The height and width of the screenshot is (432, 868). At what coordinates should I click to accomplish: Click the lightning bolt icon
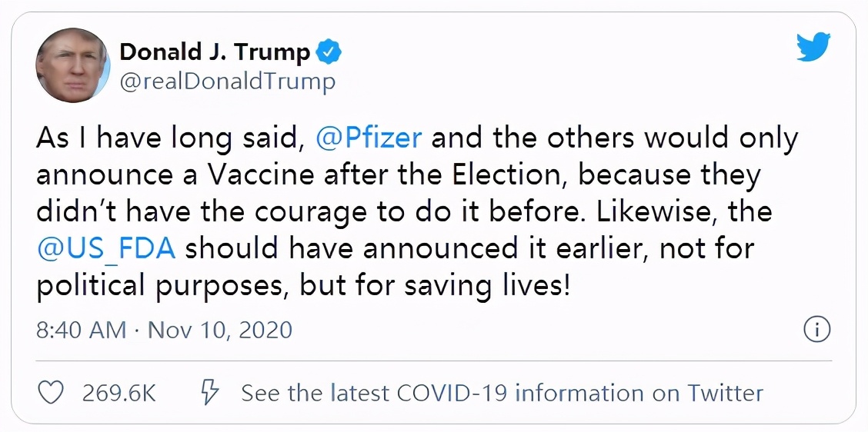pos(209,394)
